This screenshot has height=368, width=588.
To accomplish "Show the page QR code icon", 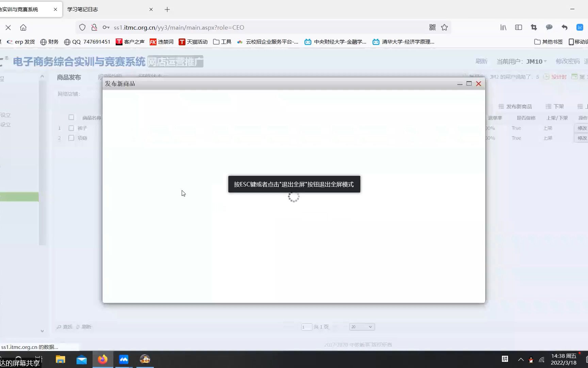I will tap(432, 27).
